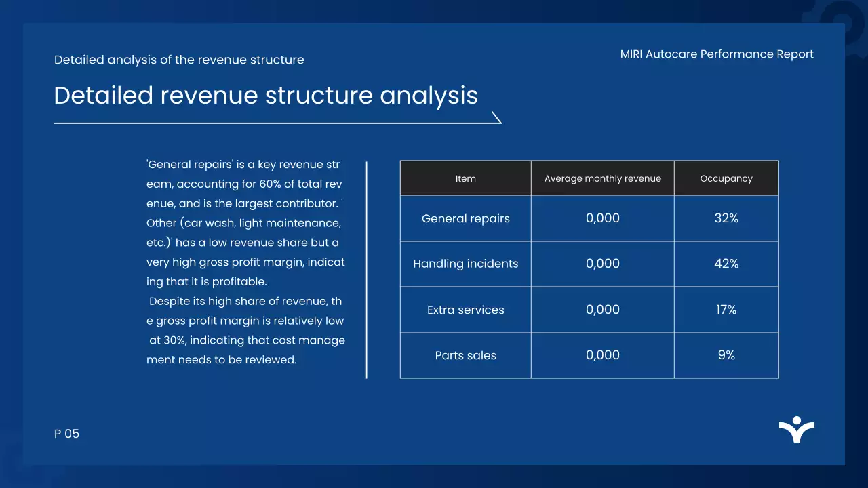Click the page number P 05
Image resolution: width=868 pixels, height=488 pixels.
pyautogui.click(x=67, y=434)
